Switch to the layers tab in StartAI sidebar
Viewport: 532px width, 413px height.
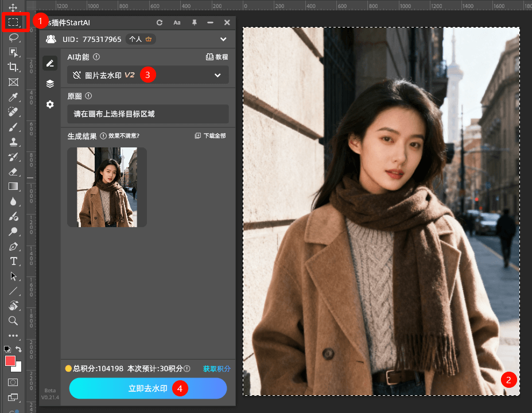[50, 83]
